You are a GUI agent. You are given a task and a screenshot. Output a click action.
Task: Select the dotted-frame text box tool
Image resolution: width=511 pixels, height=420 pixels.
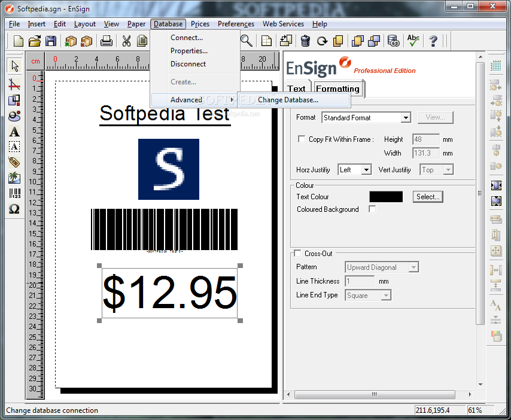click(x=14, y=147)
